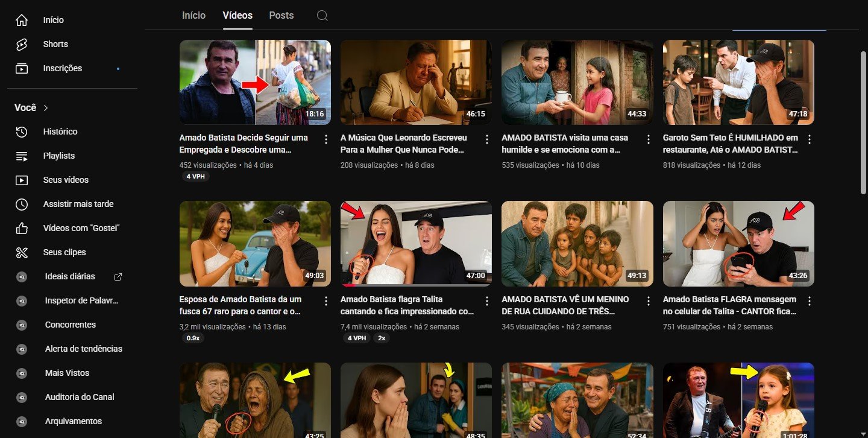The width and height of the screenshot is (868, 438).
Task: Play thumbnail of FLAGRA mensagem no celular video
Action: [x=738, y=244]
